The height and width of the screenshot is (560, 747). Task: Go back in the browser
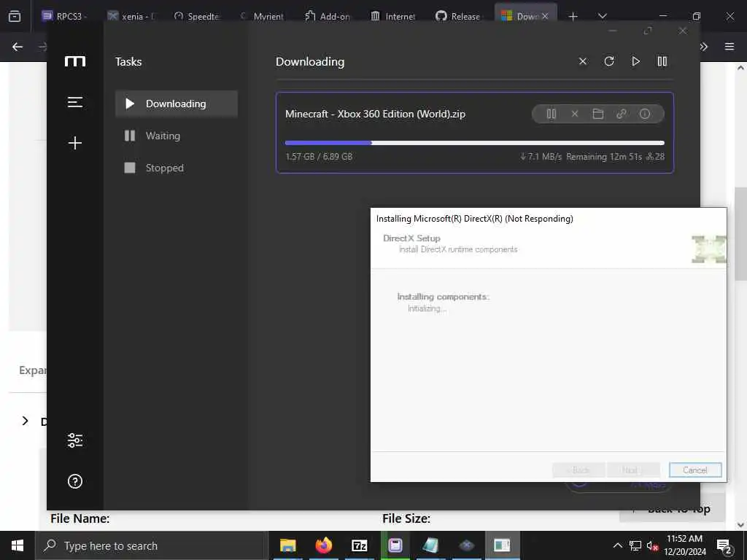click(x=18, y=47)
